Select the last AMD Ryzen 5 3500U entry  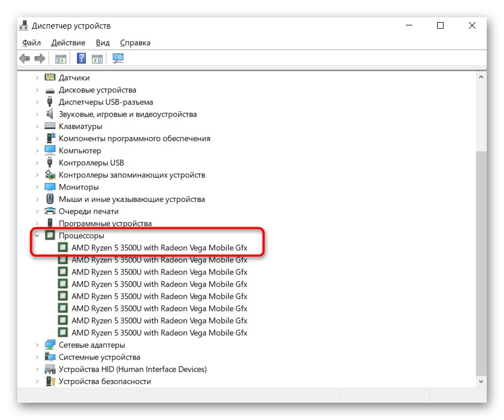pos(159,333)
